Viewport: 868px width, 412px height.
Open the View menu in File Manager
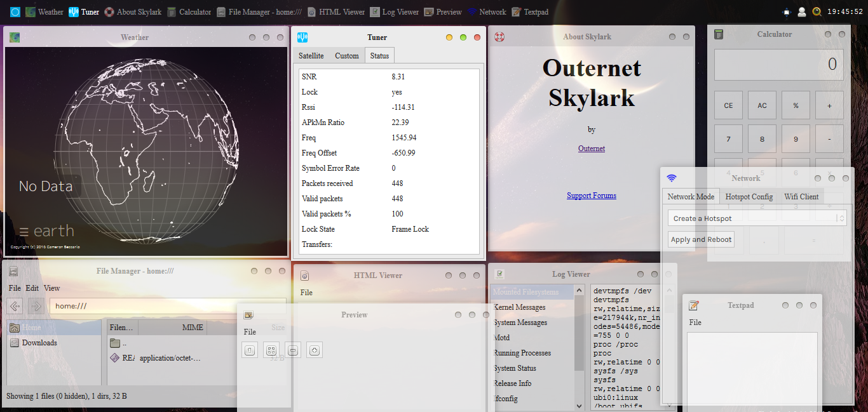tap(52, 288)
